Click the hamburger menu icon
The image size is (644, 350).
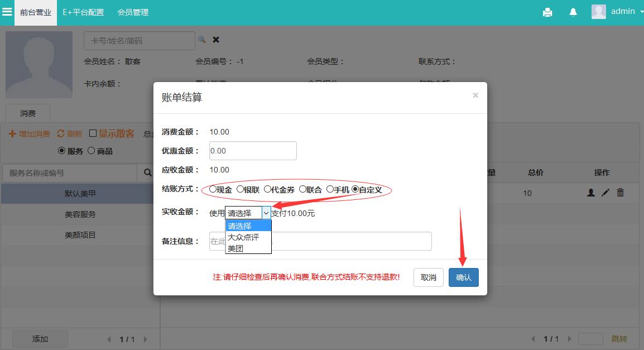7,12
